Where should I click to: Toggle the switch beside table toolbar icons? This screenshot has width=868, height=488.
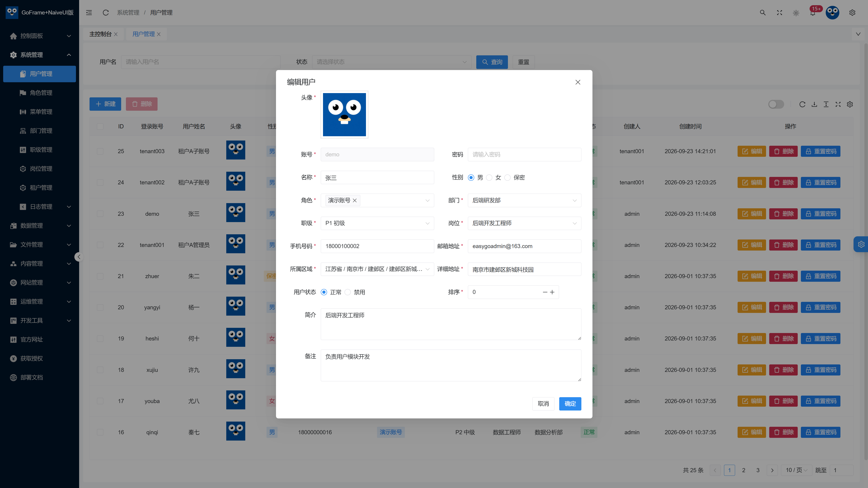pos(776,104)
